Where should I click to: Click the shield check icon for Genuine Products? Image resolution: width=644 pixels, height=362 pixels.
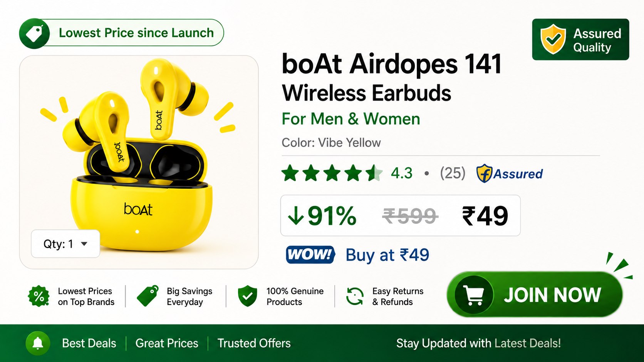pos(248,296)
